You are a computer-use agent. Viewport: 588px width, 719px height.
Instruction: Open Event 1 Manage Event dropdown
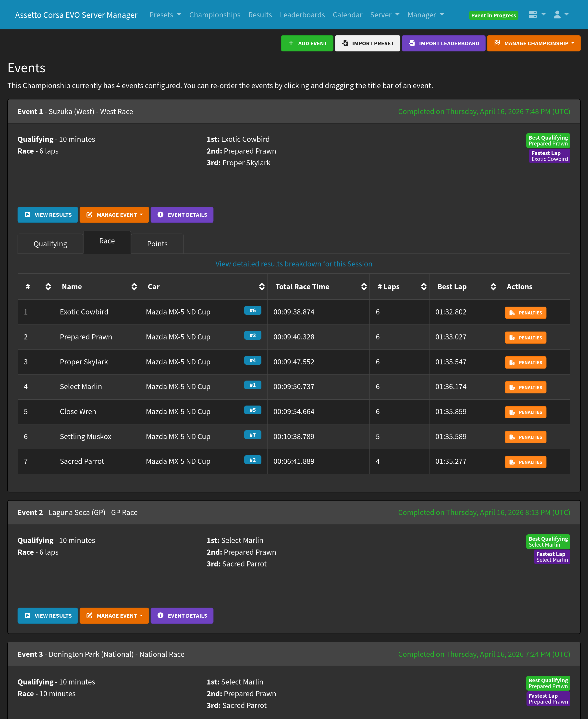(x=114, y=215)
